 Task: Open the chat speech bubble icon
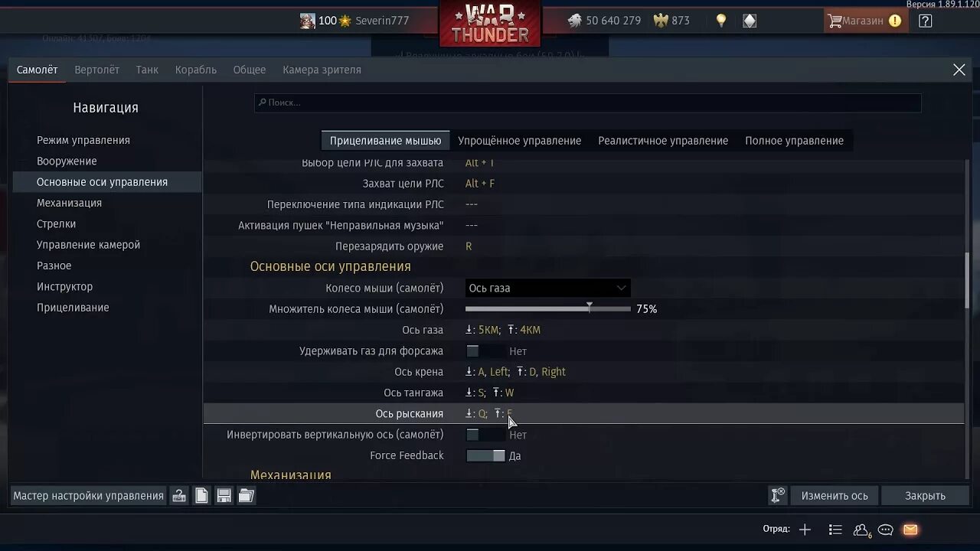tap(886, 530)
